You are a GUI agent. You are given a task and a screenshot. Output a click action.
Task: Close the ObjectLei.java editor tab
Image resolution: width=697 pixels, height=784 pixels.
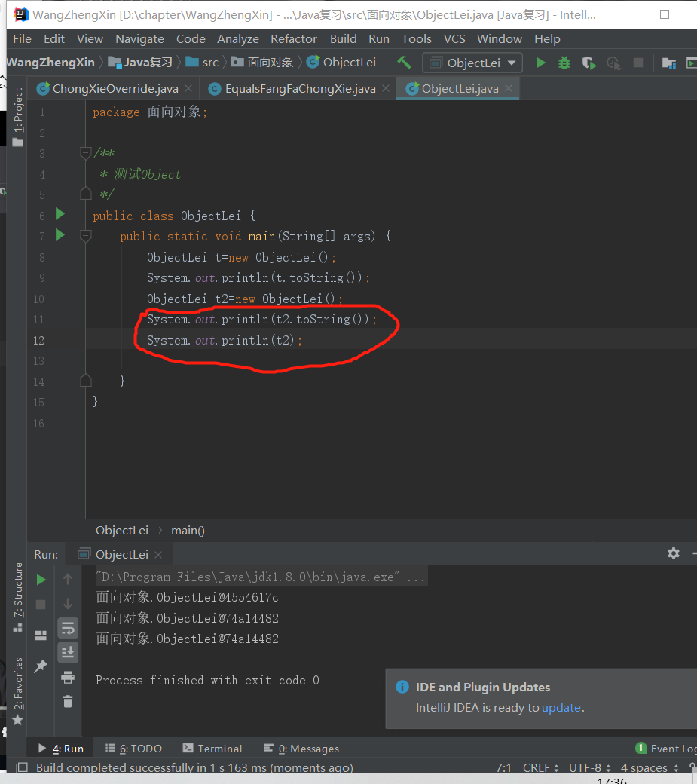click(x=509, y=88)
